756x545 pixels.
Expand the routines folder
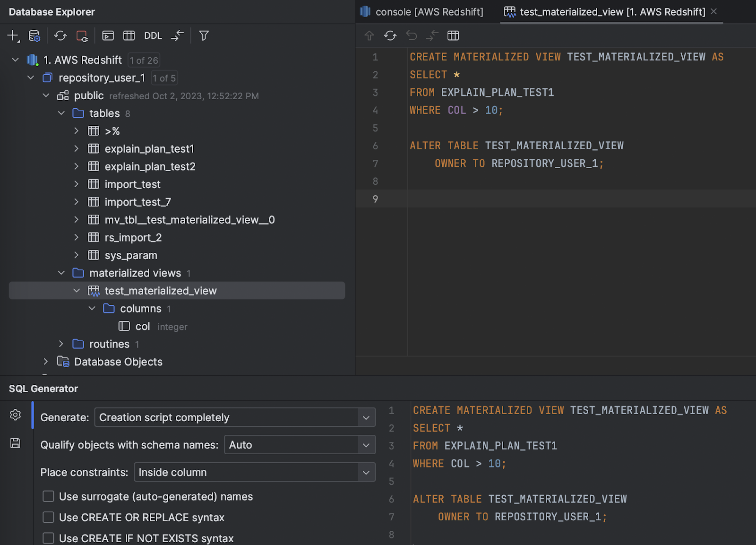(x=61, y=344)
